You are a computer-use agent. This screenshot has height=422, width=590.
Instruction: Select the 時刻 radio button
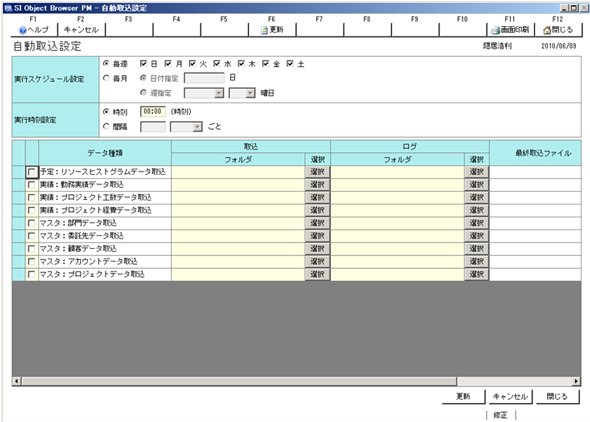(x=106, y=112)
